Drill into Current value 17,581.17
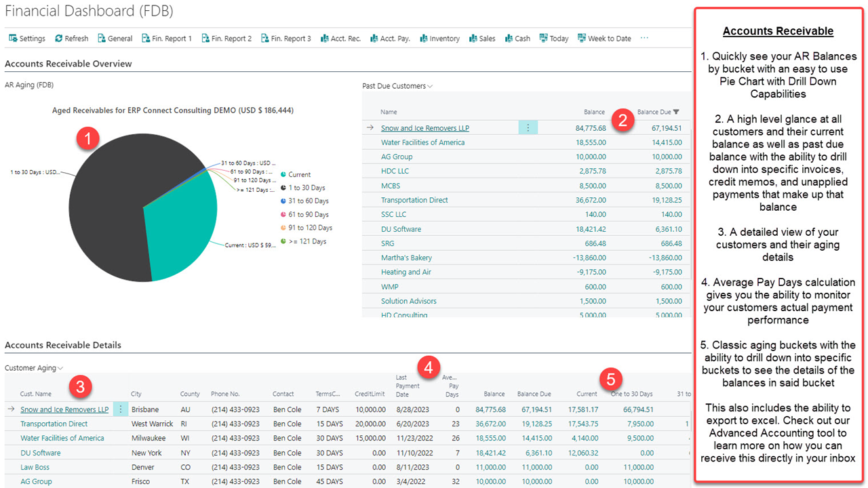The image size is (868, 488). point(582,409)
